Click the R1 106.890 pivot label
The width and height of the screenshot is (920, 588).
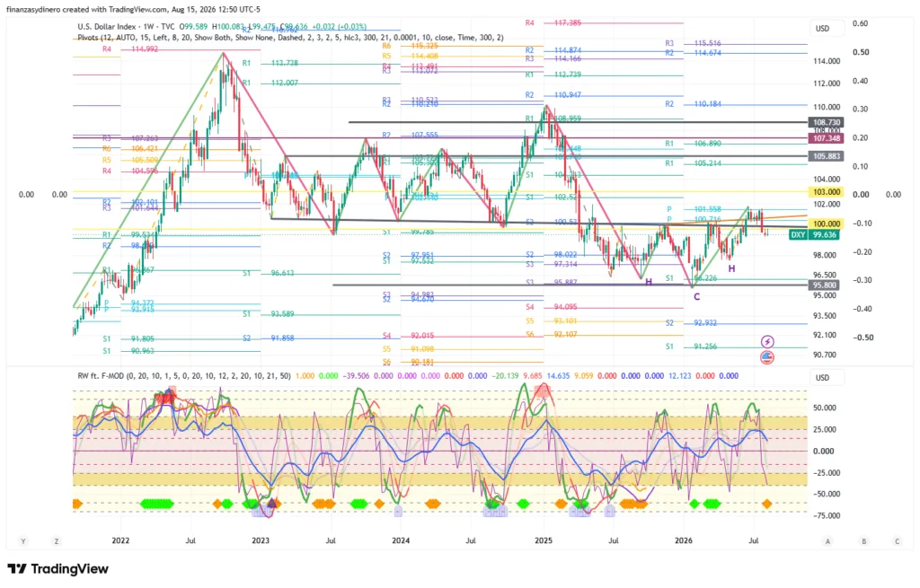(x=693, y=144)
